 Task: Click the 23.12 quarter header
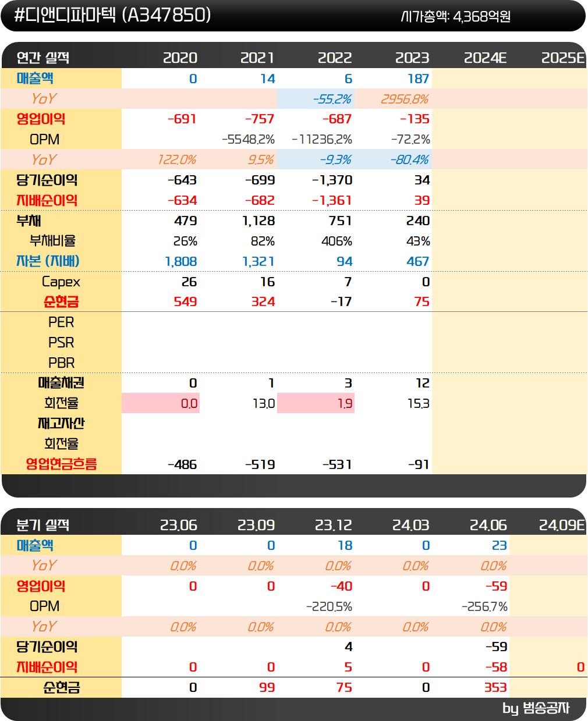(334, 525)
